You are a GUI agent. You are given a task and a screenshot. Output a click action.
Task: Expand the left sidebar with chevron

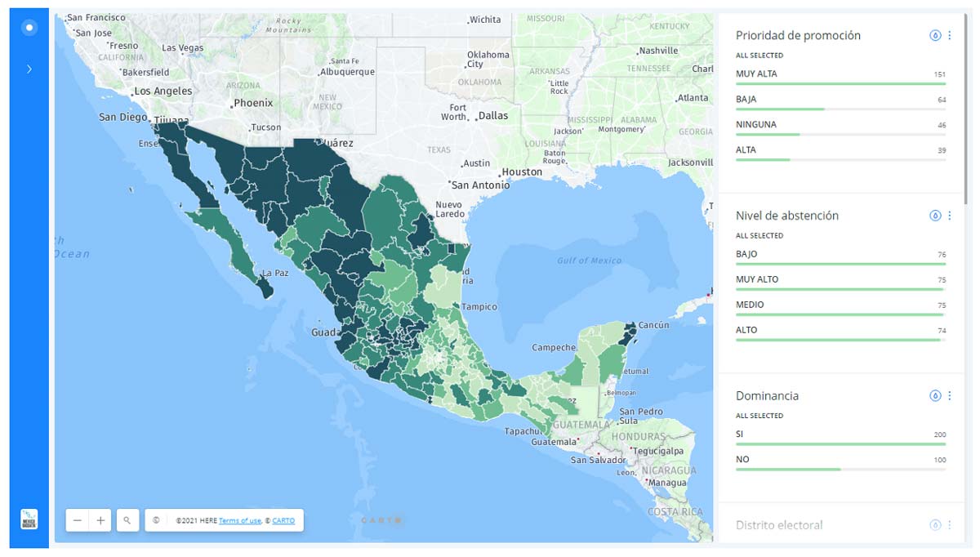pyautogui.click(x=29, y=69)
